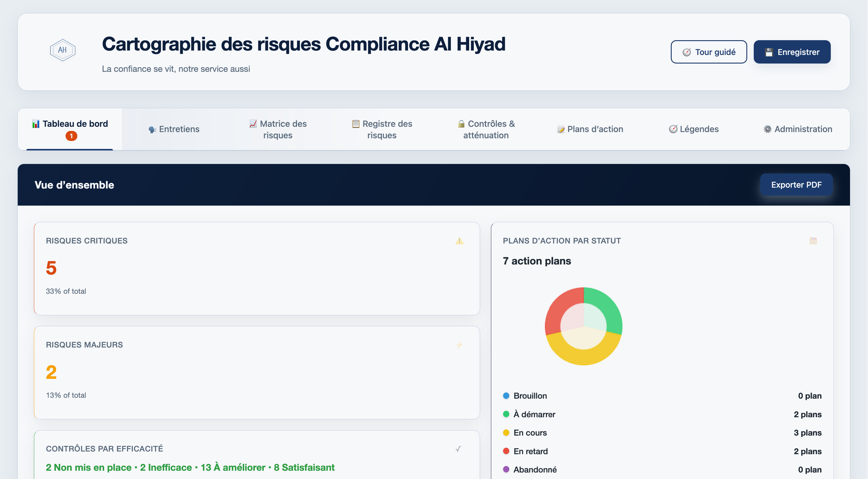Click the folder icon on Plans d'action par statut card
Viewport: 868px width, 479px height.
813,241
